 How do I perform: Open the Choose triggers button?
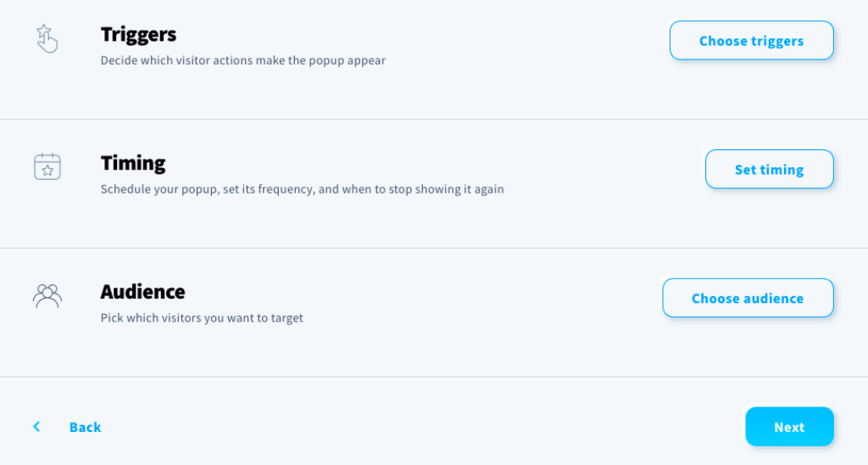[751, 41]
